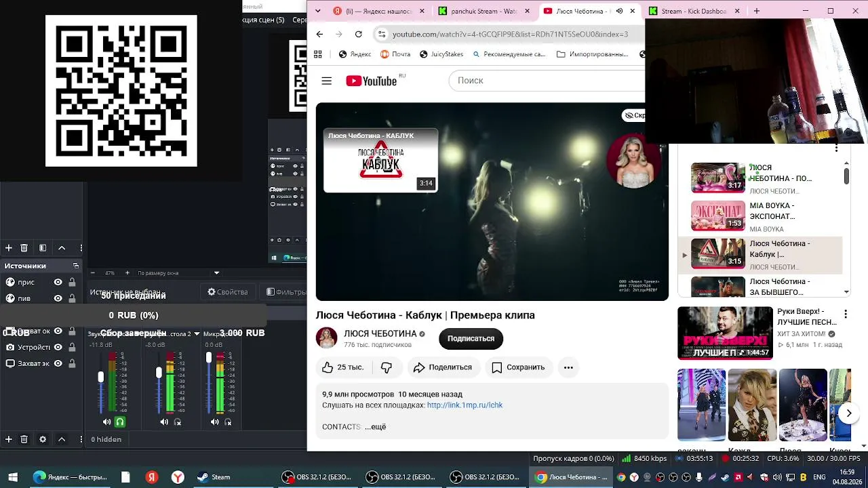
Task: Open the JuicyStakes bookmark
Action: tap(441, 54)
